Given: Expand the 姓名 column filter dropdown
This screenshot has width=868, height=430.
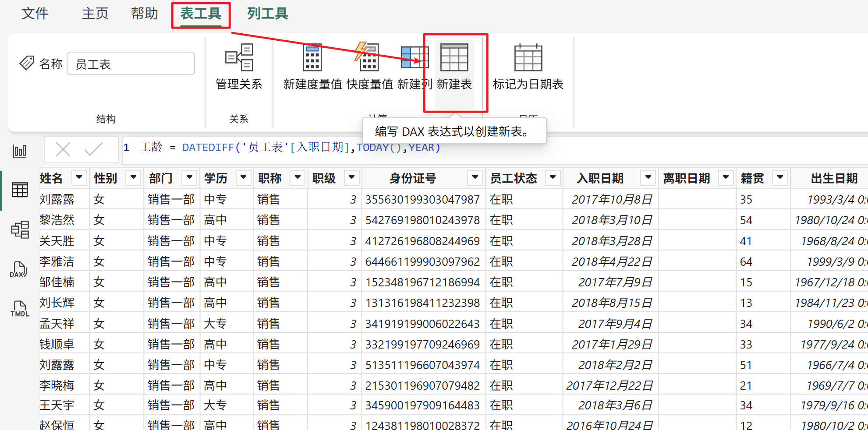Looking at the screenshot, I should 79,178.
